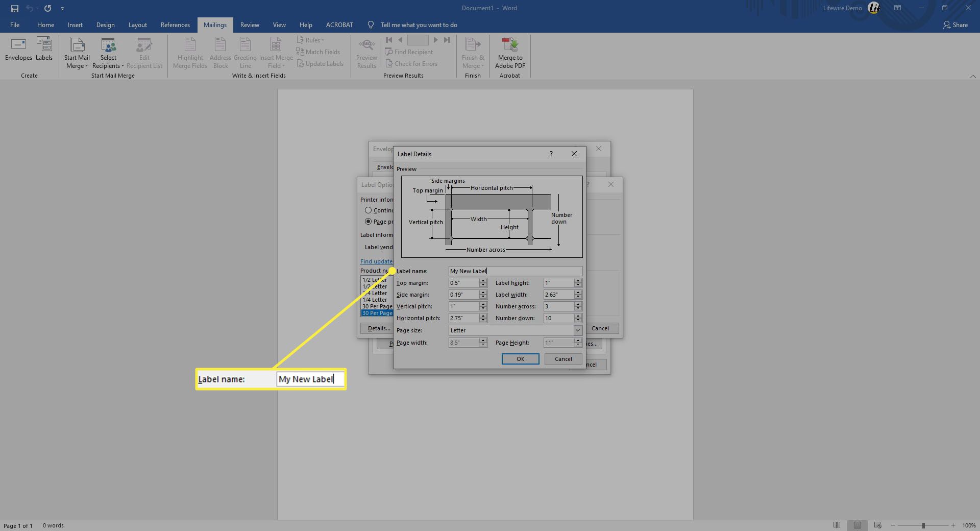
Task: Click Find Recipient in ribbon
Action: tap(409, 52)
